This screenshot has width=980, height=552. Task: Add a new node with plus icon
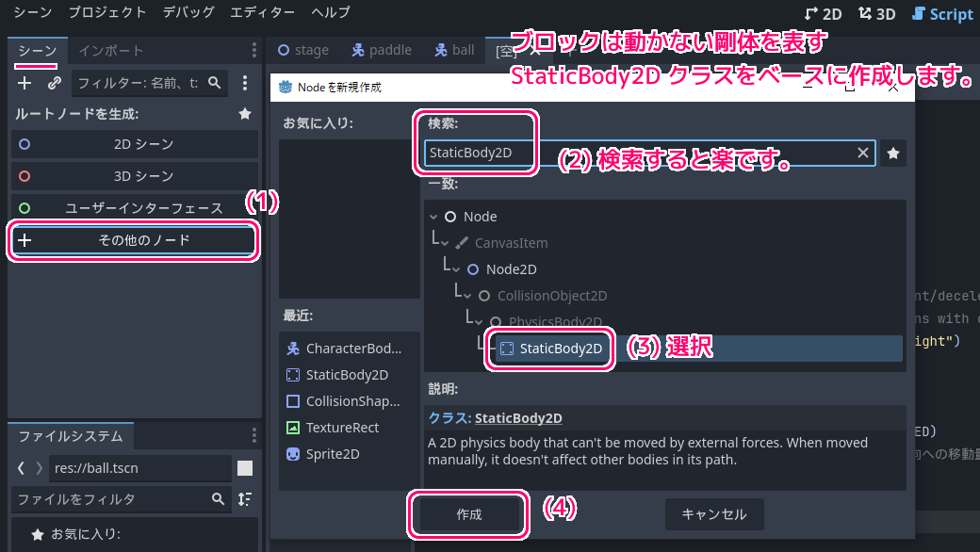[24, 83]
